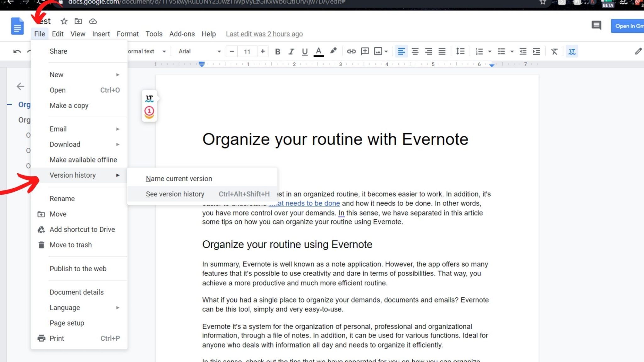Decrease font size with minus button
The image size is (644, 362).
pyautogui.click(x=232, y=51)
